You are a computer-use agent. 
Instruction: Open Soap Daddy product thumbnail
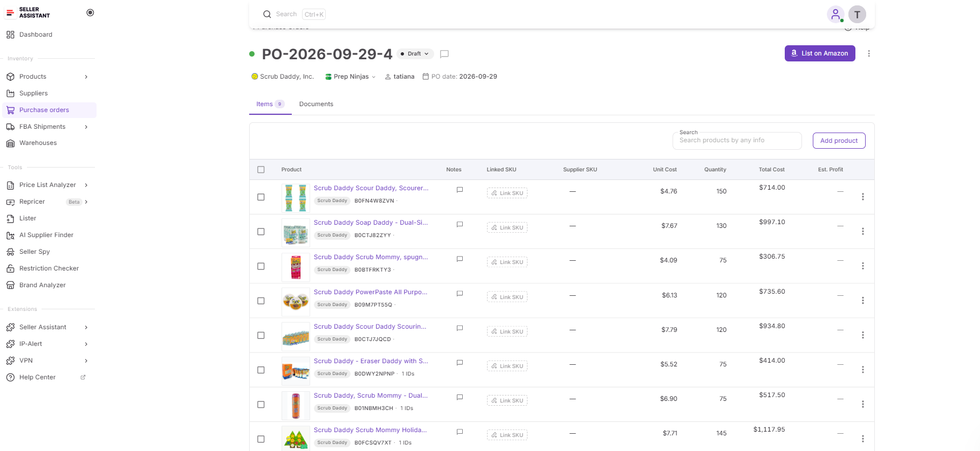click(296, 232)
